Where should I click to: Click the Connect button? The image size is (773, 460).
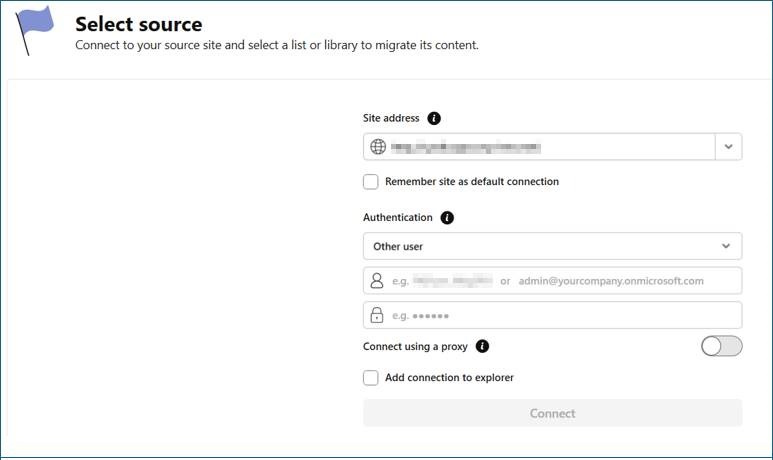point(552,413)
